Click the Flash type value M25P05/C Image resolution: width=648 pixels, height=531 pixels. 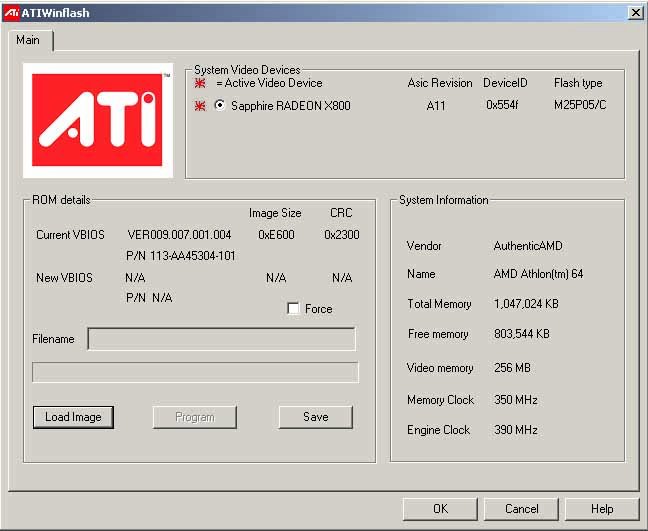(580, 106)
